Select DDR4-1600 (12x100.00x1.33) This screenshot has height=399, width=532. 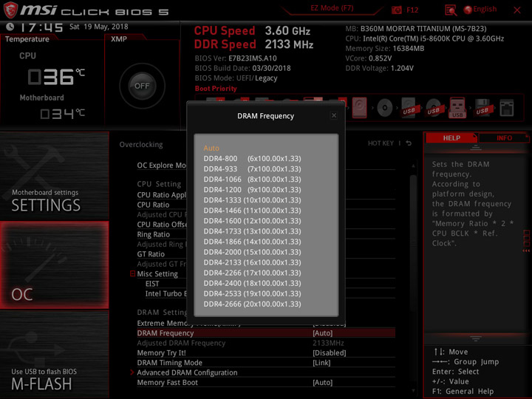(x=252, y=221)
